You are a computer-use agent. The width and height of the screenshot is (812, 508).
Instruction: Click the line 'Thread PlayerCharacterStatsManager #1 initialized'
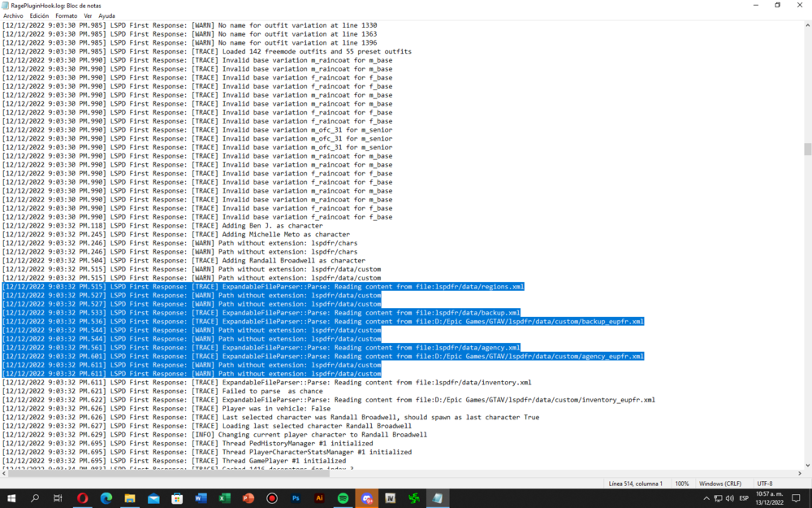[207, 452]
